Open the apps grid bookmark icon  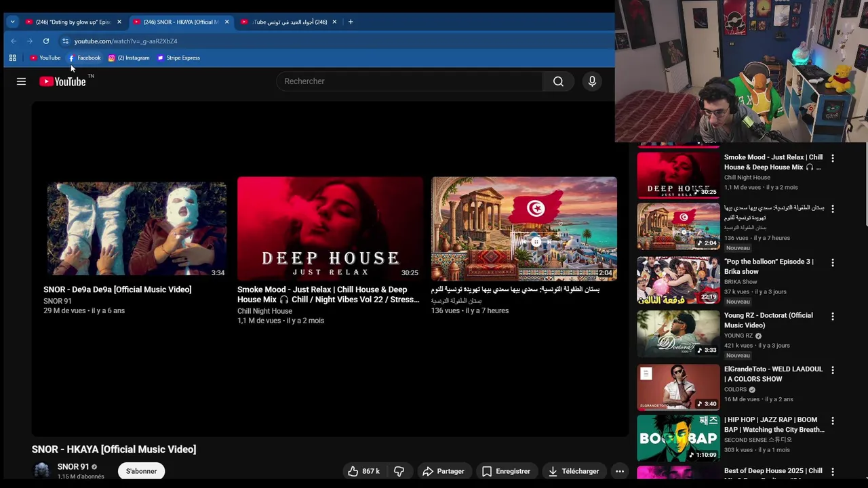pyautogui.click(x=12, y=58)
